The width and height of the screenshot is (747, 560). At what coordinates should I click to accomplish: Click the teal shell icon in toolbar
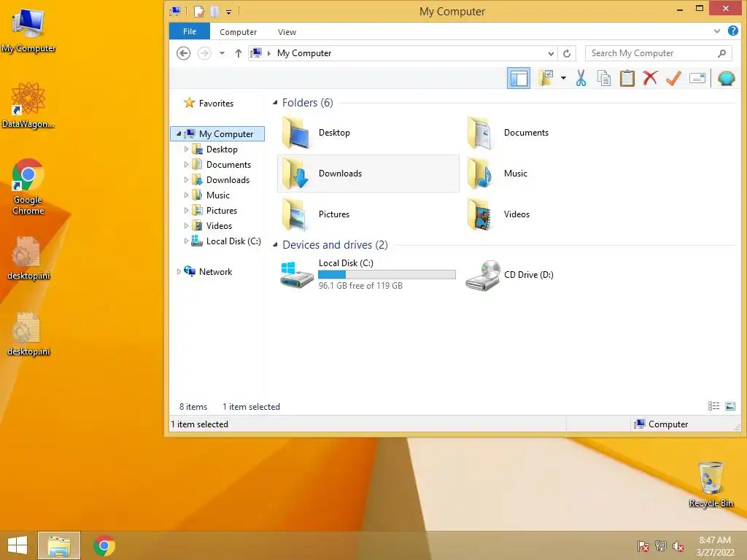[x=726, y=77]
